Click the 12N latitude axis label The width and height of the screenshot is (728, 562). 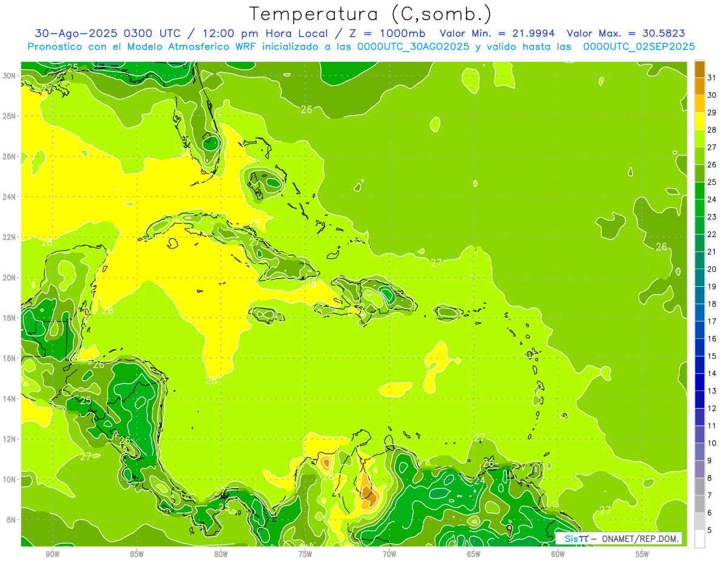10,438
